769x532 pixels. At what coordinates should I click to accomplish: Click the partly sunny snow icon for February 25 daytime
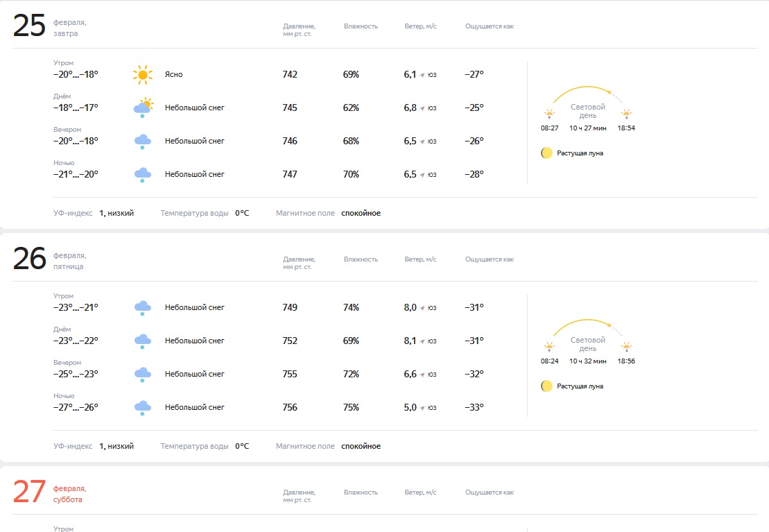click(143, 108)
